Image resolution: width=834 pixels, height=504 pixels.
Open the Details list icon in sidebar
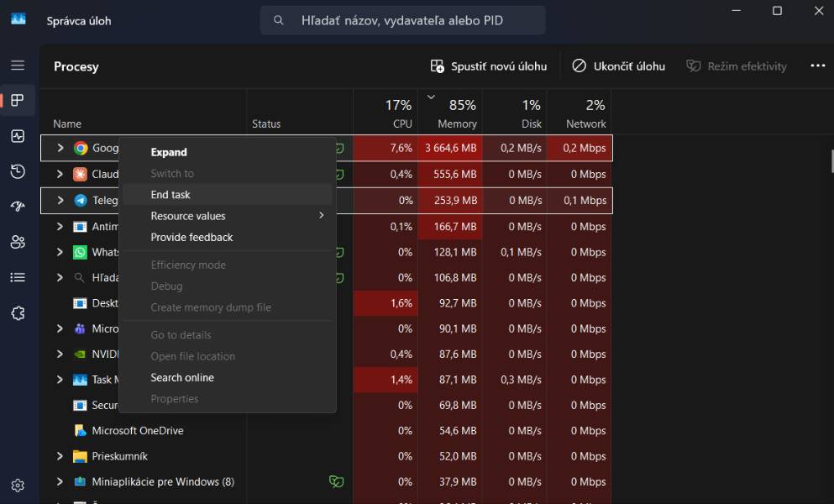[18, 277]
